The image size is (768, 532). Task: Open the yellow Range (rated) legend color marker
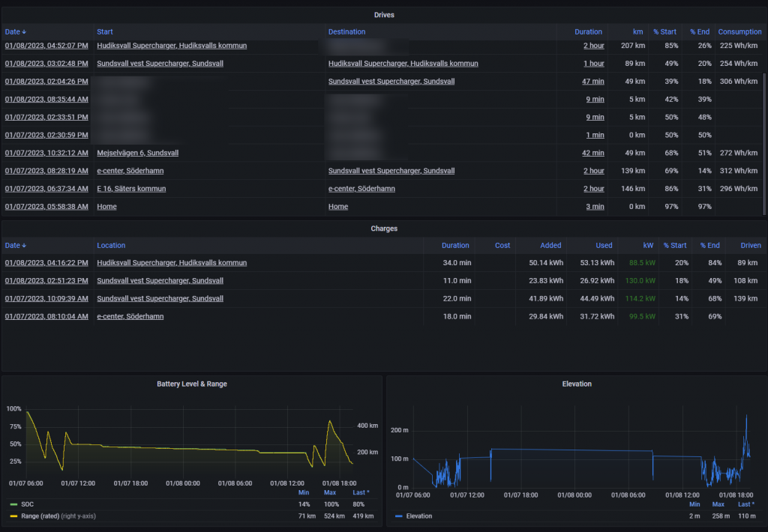pyautogui.click(x=13, y=516)
